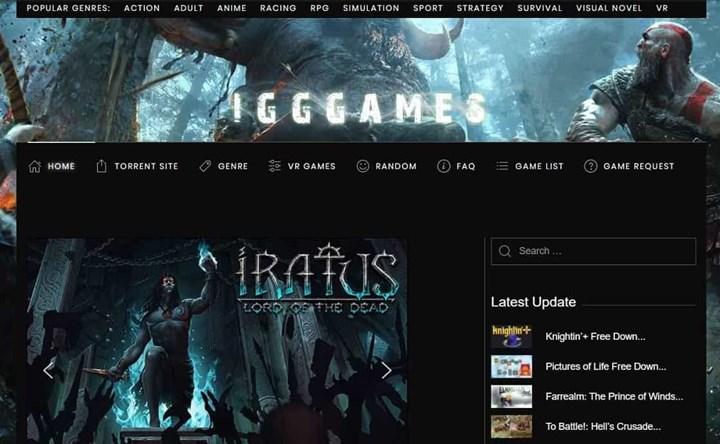
Task: Click the Genre tag icon
Action: [205, 166]
